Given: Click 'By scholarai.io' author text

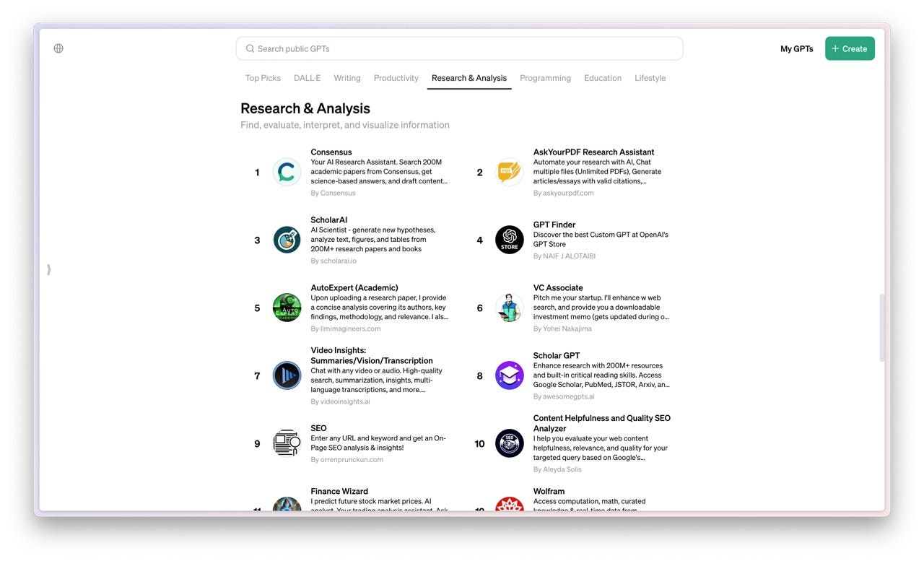Looking at the screenshot, I should point(334,261).
